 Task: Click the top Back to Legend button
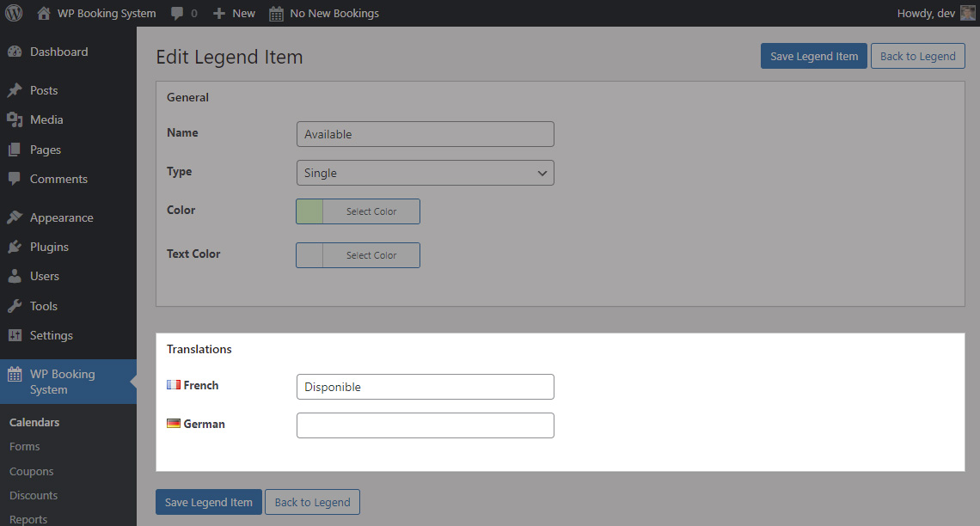pos(917,56)
